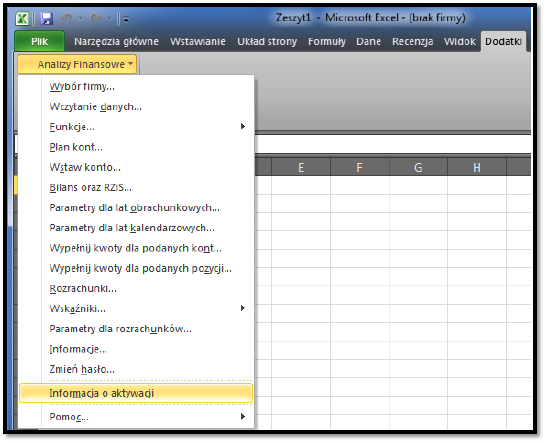Image resolution: width=546 pixels, height=443 pixels.
Task: Save the workbook with the floppy disk icon
Action: coord(46,19)
